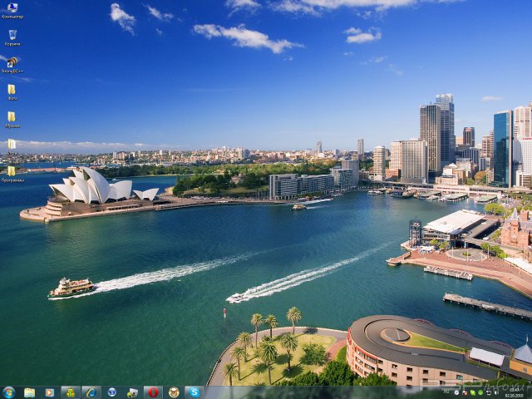Click the taskbar clock and date
Screen dimensions: 532x399
tap(513, 392)
